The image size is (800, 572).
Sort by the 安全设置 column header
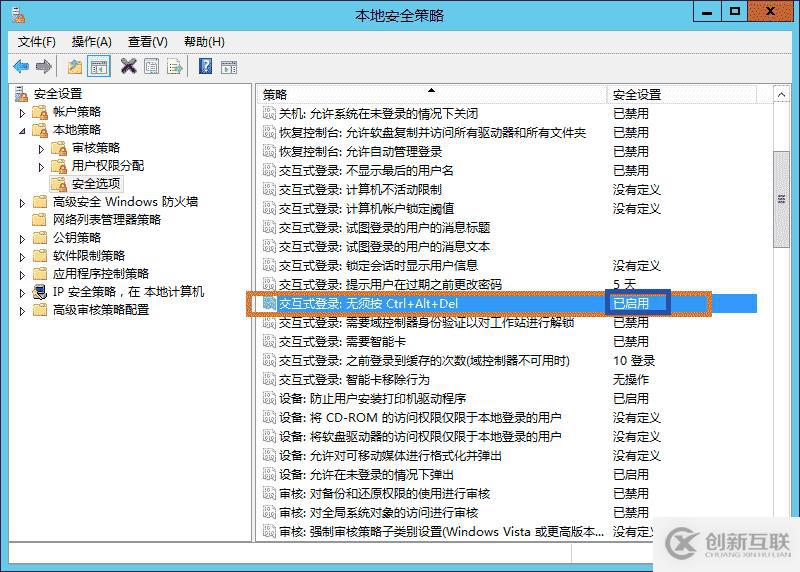tap(681, 94)
